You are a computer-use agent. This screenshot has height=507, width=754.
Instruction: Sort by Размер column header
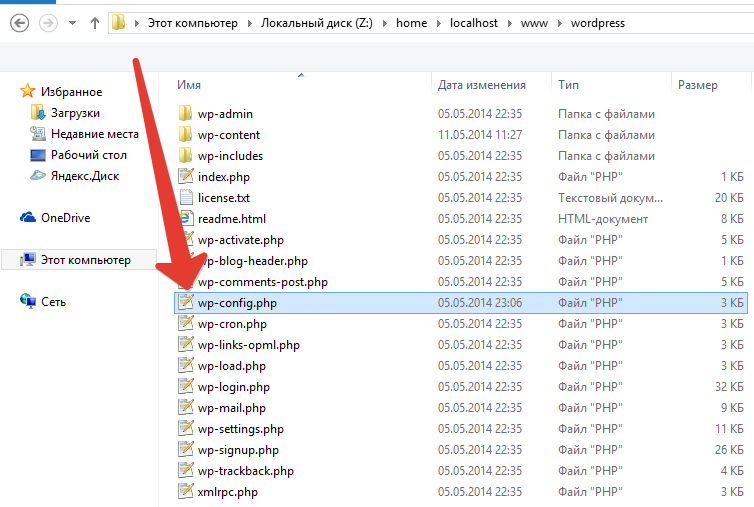click(698, 85)
